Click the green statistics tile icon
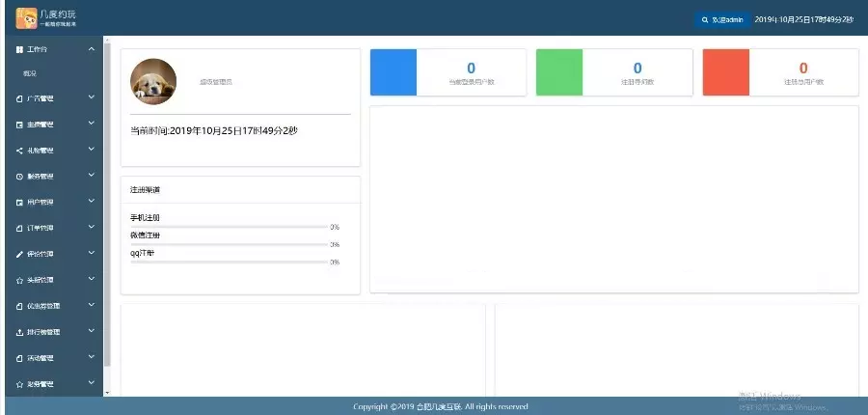868x415 pixels. [558, 72]
